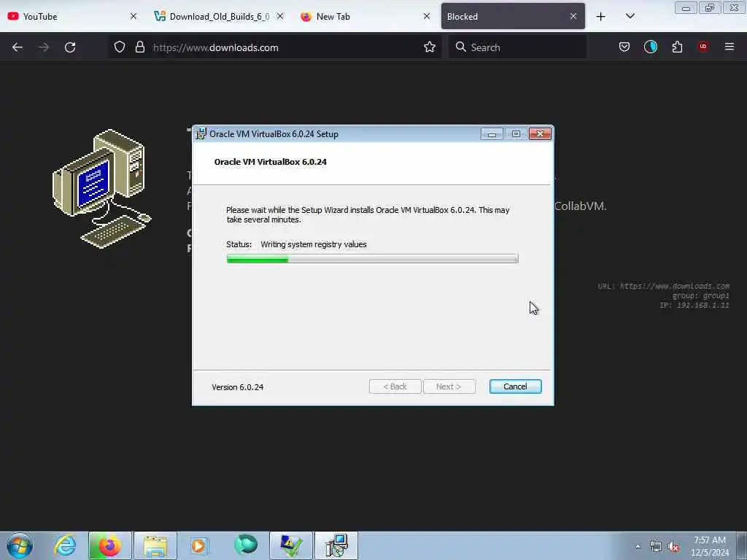
Task: Open the tracking protection shield icon
Action: click(120, 47)
